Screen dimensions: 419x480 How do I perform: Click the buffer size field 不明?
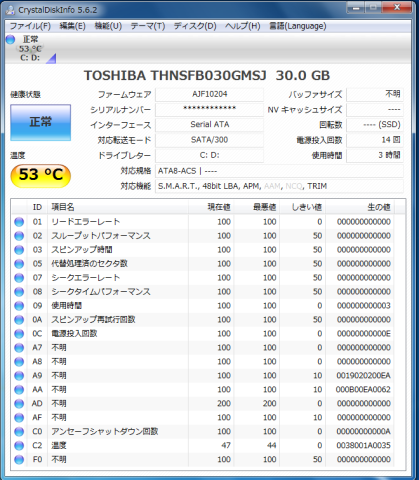(375, 94)
